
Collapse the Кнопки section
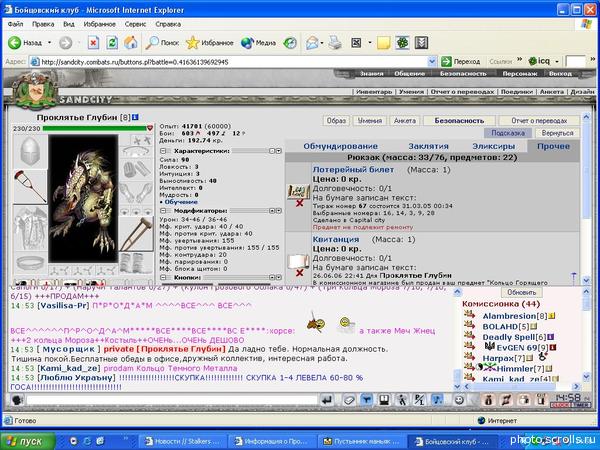163,277
